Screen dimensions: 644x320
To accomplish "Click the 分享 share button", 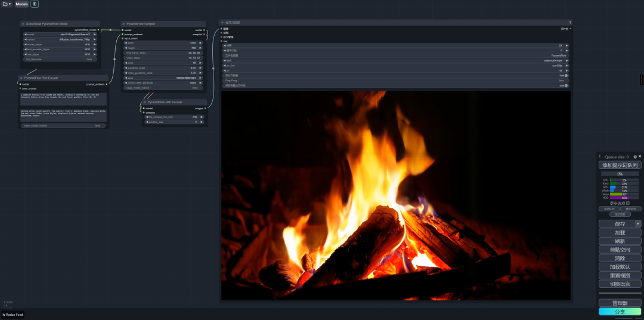I will click(x=620, y=312).
